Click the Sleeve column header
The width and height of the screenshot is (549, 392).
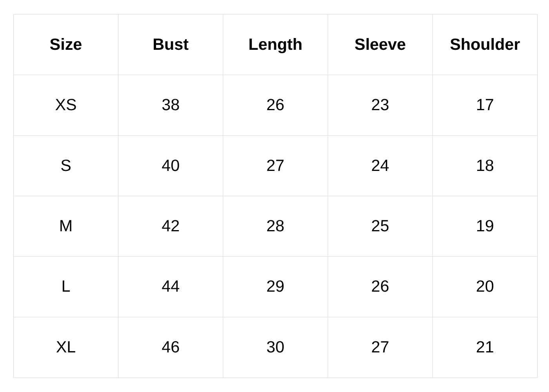point(380,44)
